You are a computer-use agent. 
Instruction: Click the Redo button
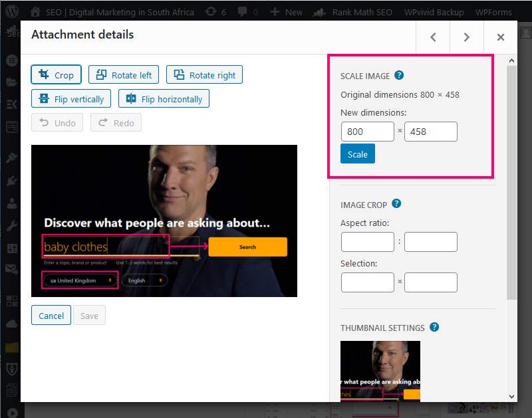(116, 122)
